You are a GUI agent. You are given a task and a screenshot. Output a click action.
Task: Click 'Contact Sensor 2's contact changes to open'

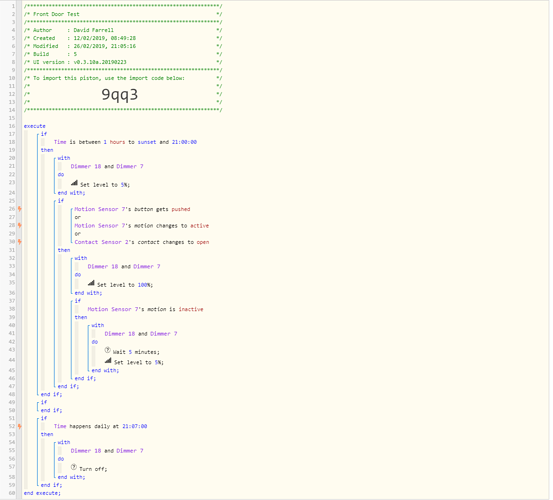[142, 242]
